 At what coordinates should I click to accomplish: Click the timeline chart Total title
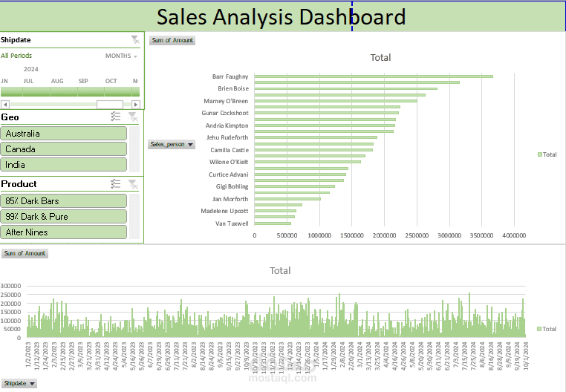click(280, 270)
